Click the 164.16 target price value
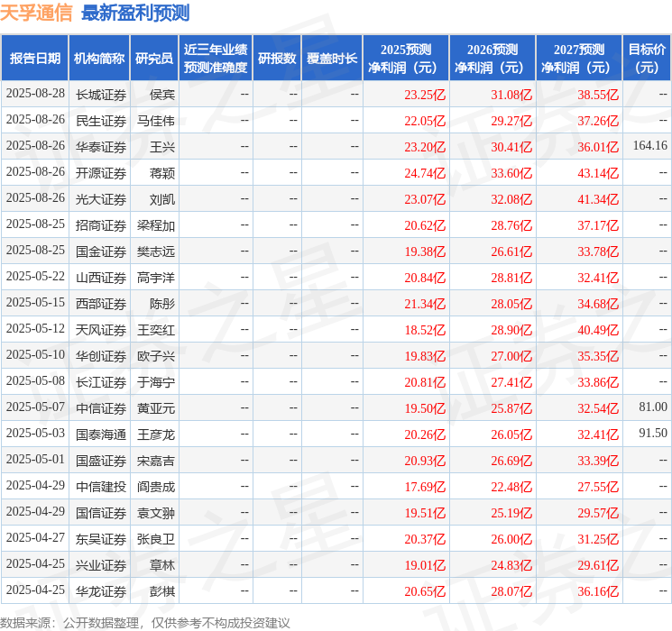The width and height of the screenshot is (672, 631). click(650, 146)
